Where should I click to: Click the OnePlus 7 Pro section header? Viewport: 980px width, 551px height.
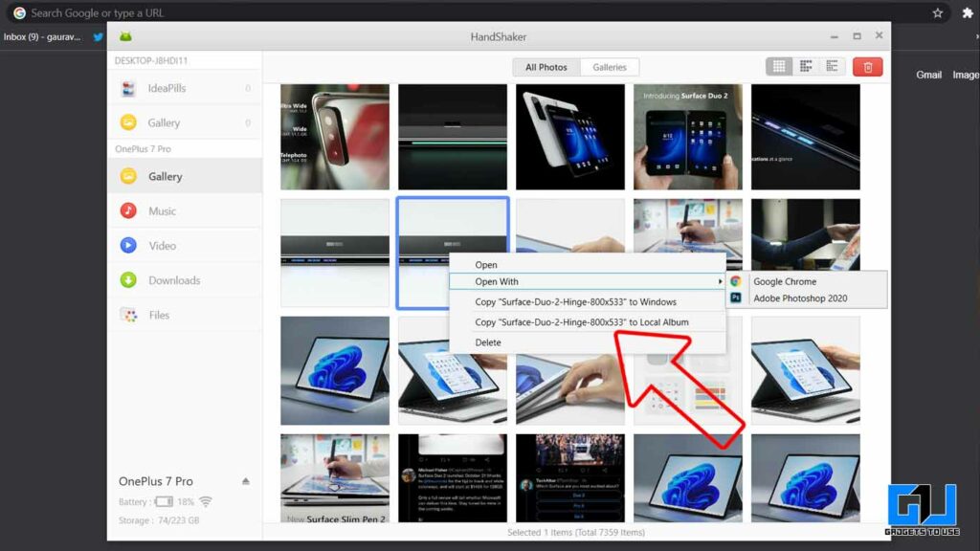click(144, 148)
